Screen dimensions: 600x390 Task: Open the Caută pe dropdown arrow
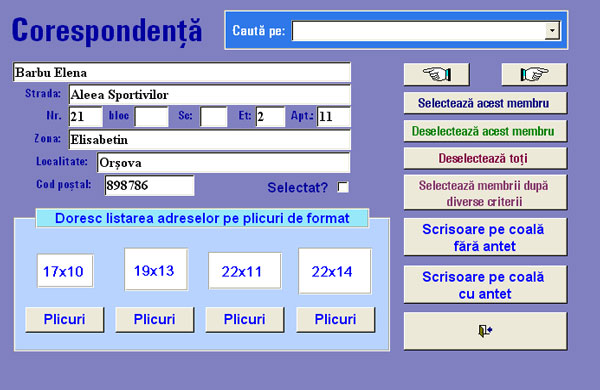552,31
